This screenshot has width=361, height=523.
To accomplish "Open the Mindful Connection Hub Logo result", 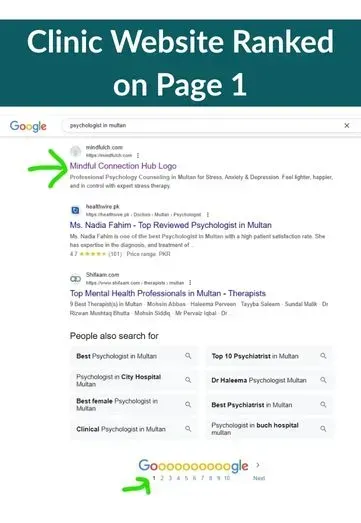I will 123,166.
